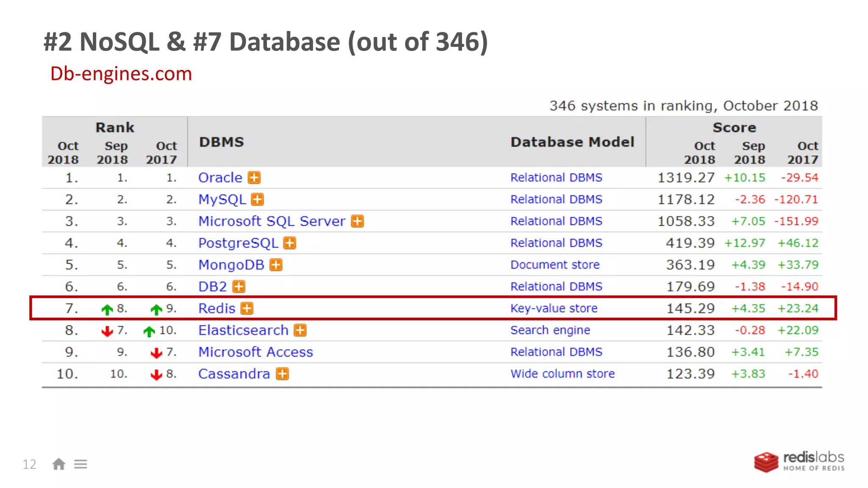
Task: Click the orange plus icon next to MySQL
Action: click(x=257, y=199)
